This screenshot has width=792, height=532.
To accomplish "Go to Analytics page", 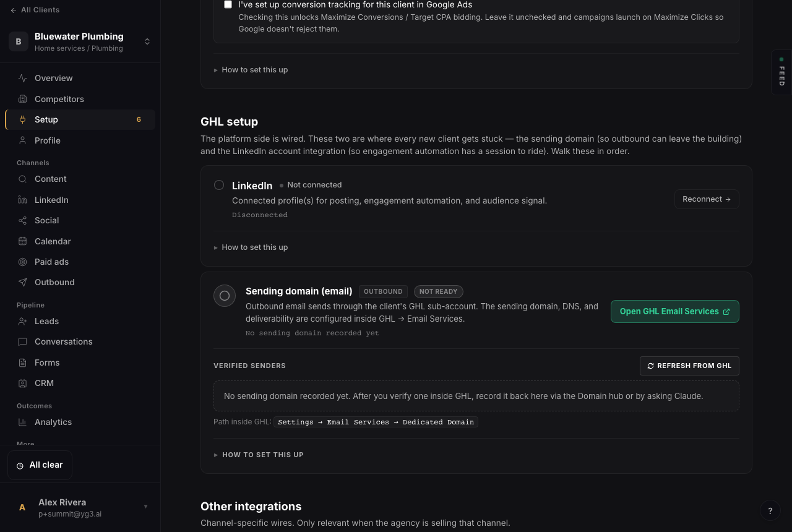I will pos(80,422).
